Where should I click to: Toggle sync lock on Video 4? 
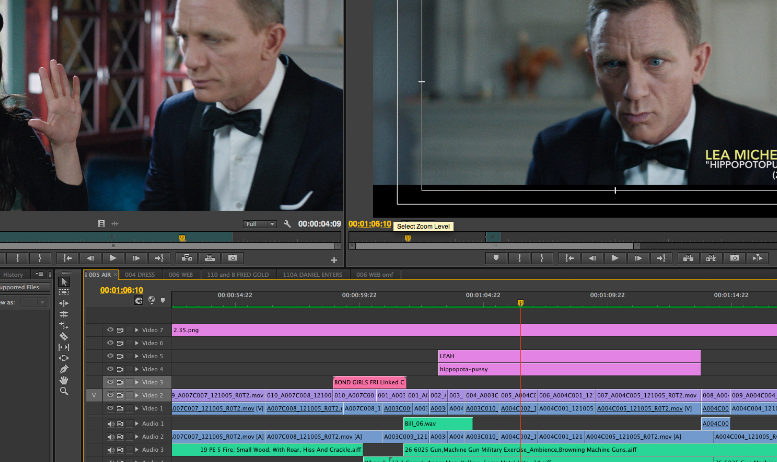coord(120,369)
